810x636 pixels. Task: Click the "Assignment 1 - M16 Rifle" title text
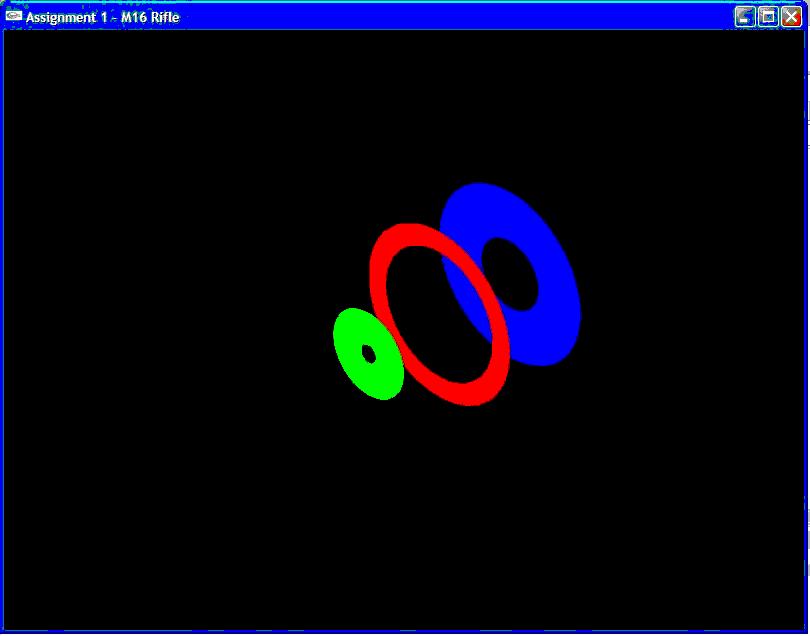(102, 17)
